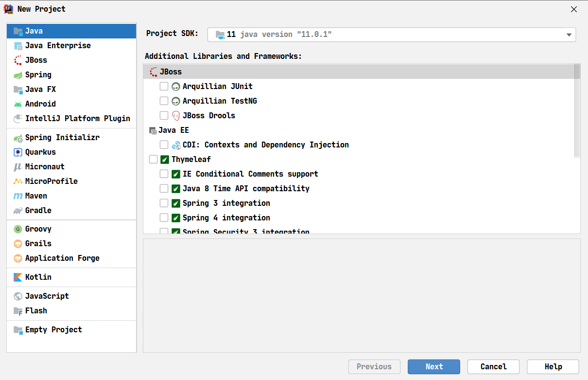Click the 'Project SDK:' label
The height and width of the screenshot is (380, 588).
[x=173, y=34]
